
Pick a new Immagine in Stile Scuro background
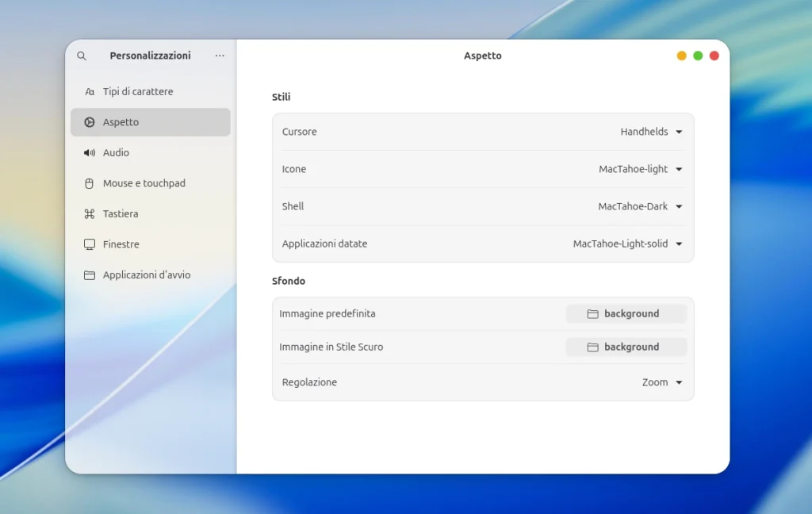[x=626, y=347]
